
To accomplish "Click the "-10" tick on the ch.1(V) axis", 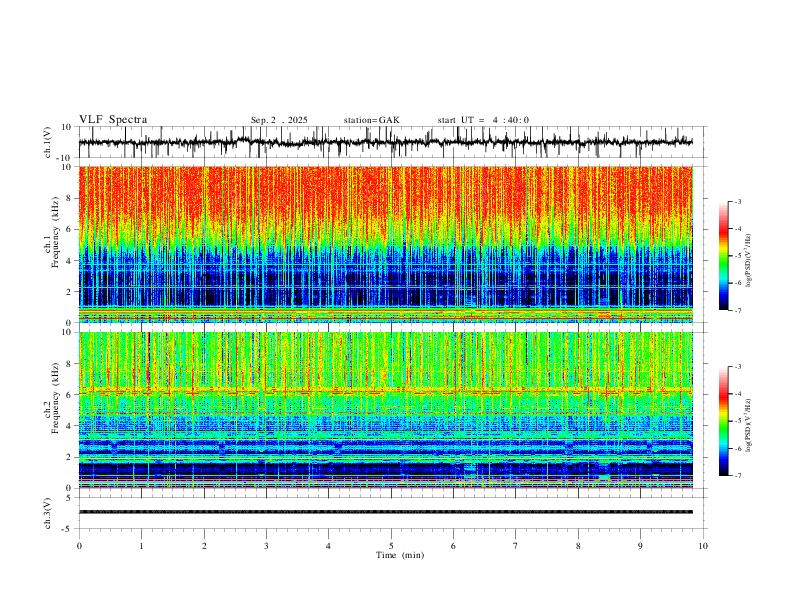I will [x=66, y=158].
